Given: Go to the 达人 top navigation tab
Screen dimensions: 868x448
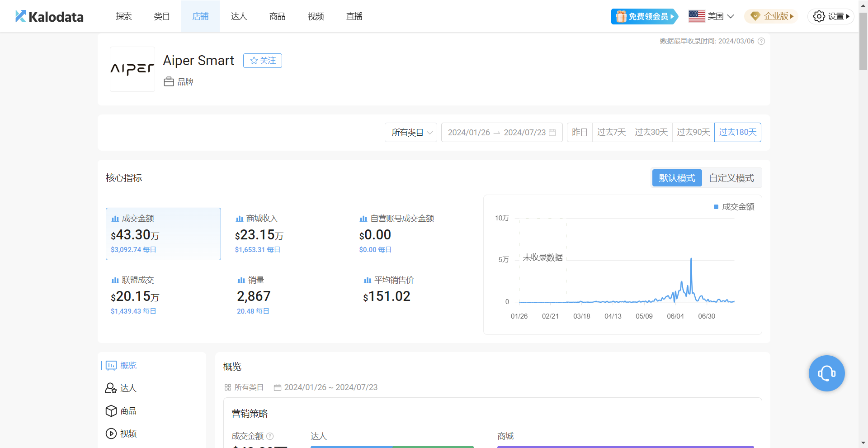Looking at the screenshot, I should tap(239, 16).
